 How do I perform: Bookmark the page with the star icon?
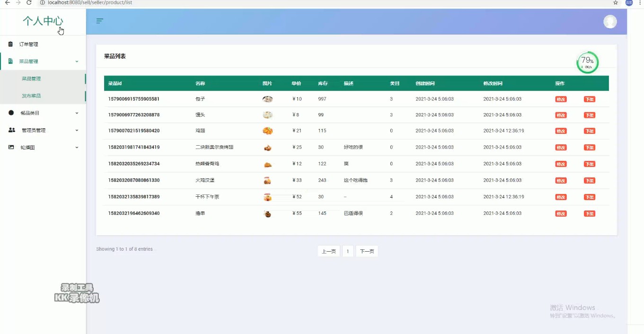pyautogui.click(x=616, y=3)
